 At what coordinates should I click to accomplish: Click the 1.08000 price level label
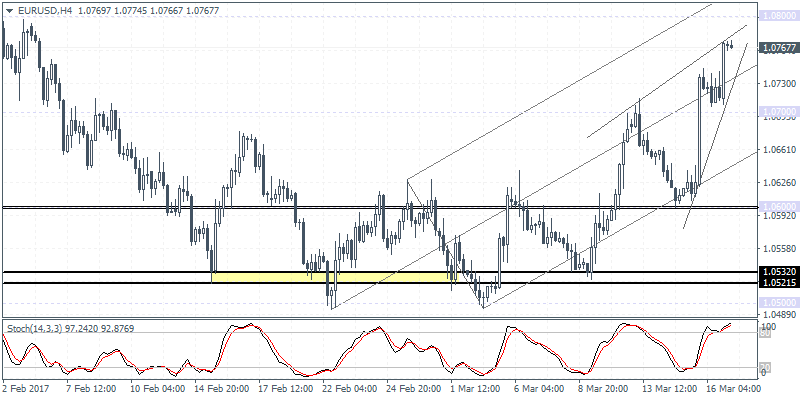[778, 17]
